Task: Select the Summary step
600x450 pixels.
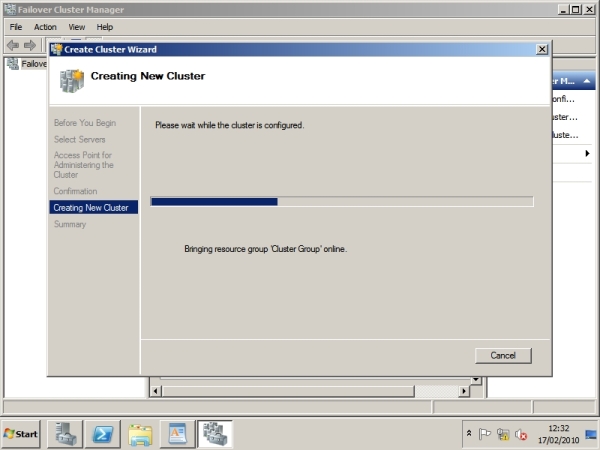Action: tap(70, 224)
